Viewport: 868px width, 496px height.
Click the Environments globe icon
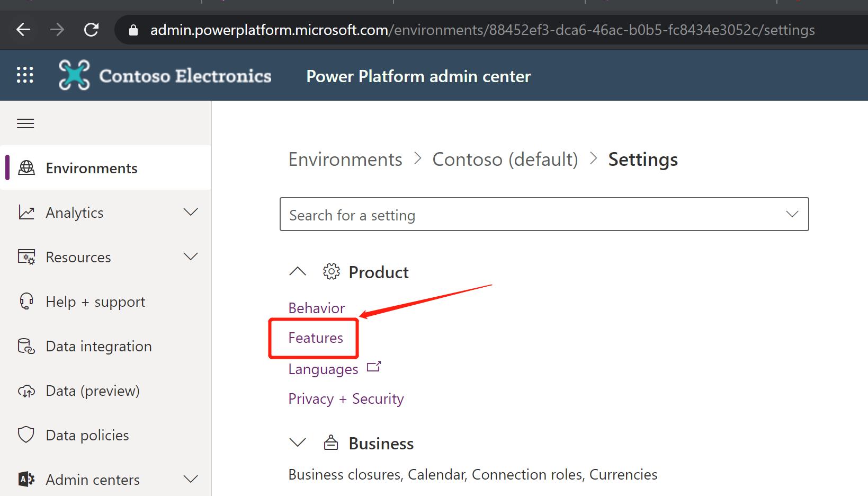tap(26, 168)
